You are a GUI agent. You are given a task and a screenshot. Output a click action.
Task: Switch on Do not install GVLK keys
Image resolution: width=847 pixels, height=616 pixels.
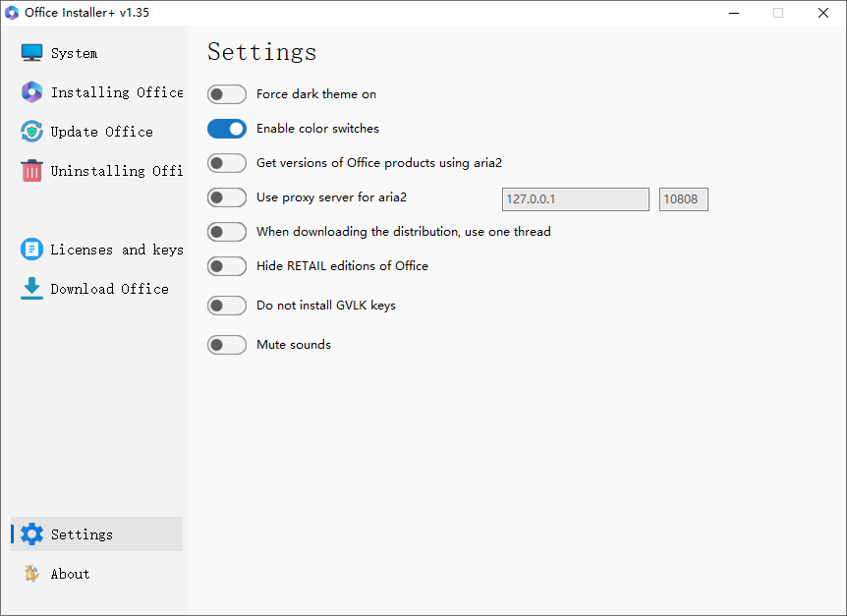pos(227,306)
